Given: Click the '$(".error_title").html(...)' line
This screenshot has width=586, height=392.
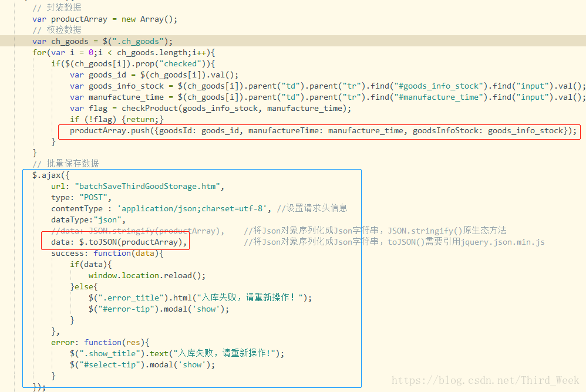Looking at the screenshot, I should coord(200,298).
